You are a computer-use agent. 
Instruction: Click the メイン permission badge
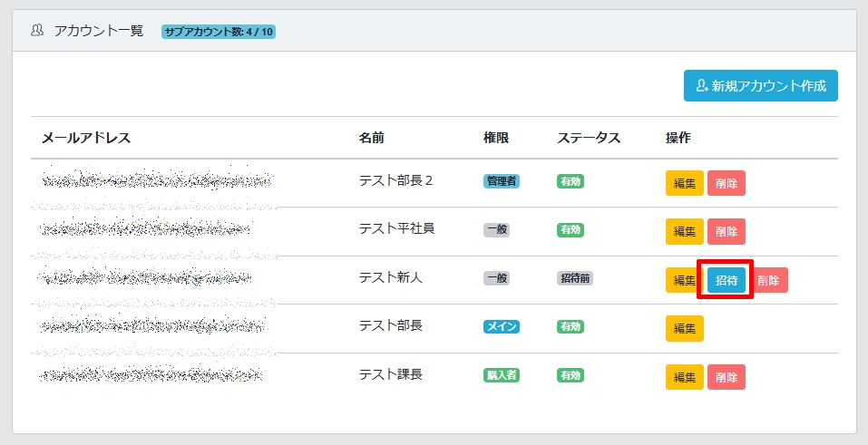tap(501, 326)
